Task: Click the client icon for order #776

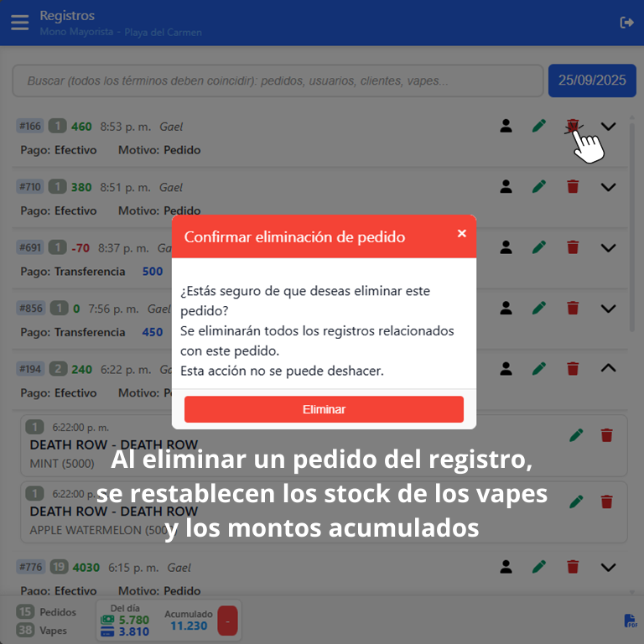Action: [506, 567]
